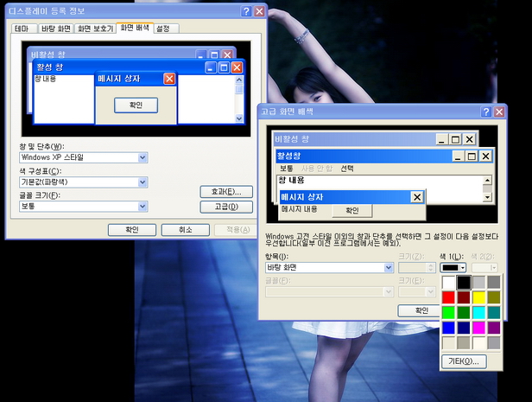
Task: Switch to the 테마 tab
Action: pyautogui.click(x=22, y=29)
